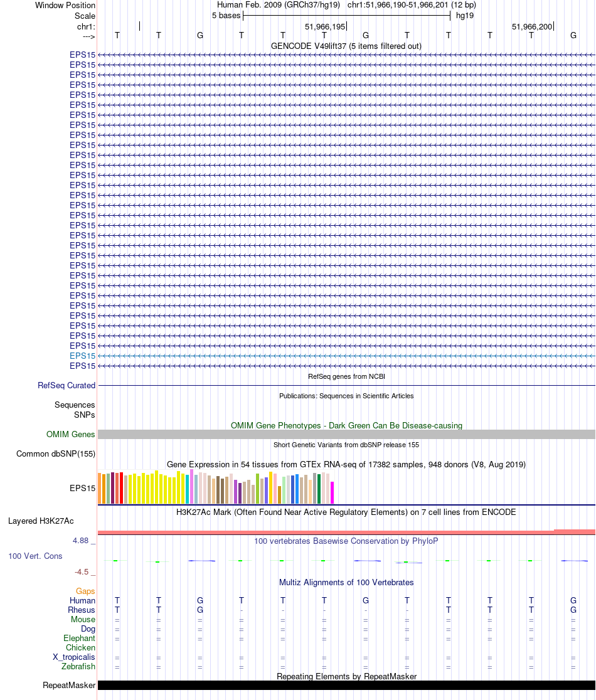Click the pink H3K27Ac signal bar

pyautogui.click(x=346, y=533)
